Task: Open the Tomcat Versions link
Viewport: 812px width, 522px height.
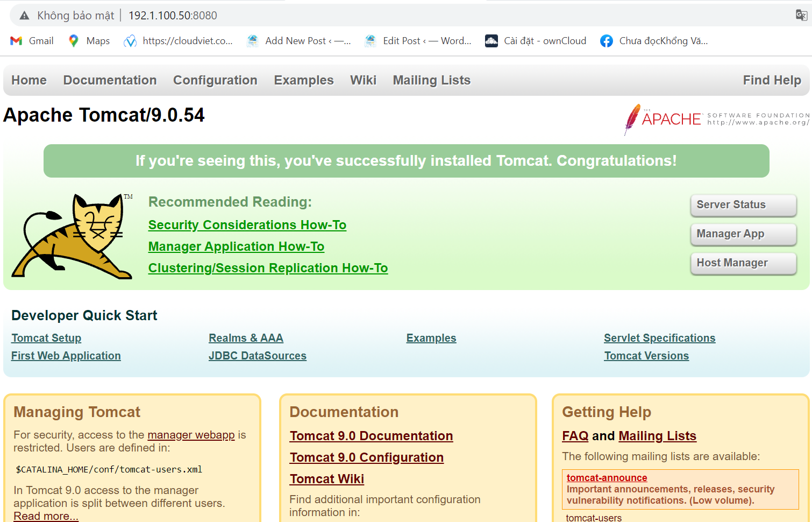Action: tap(646, 356)
